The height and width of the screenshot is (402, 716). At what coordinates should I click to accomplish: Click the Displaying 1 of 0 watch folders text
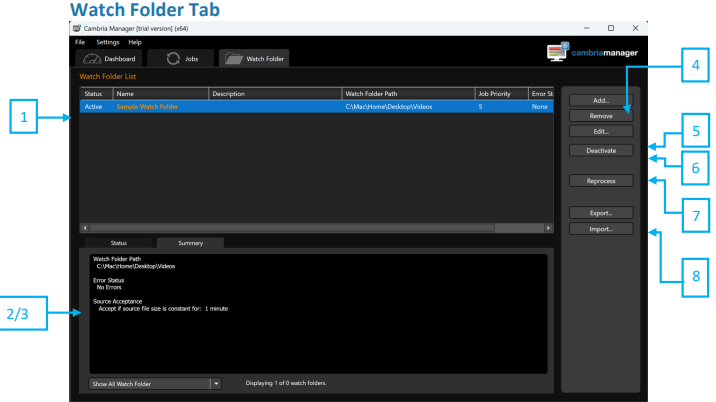(286, 383)
